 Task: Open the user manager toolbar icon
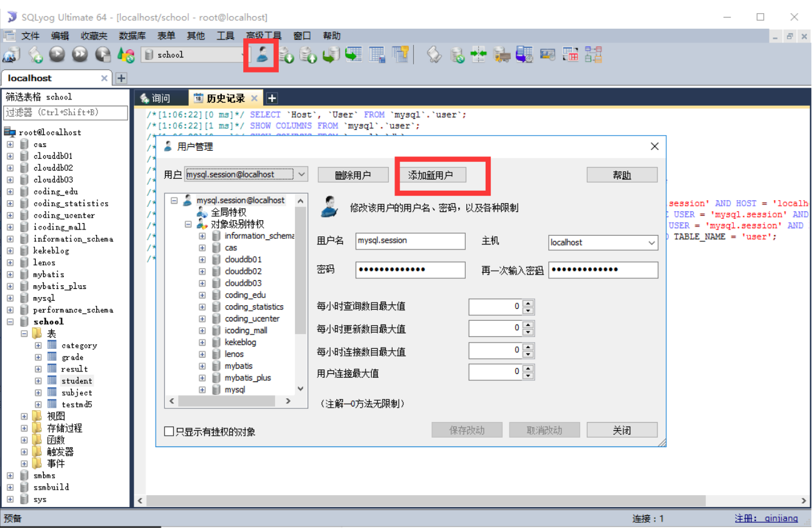262,55
